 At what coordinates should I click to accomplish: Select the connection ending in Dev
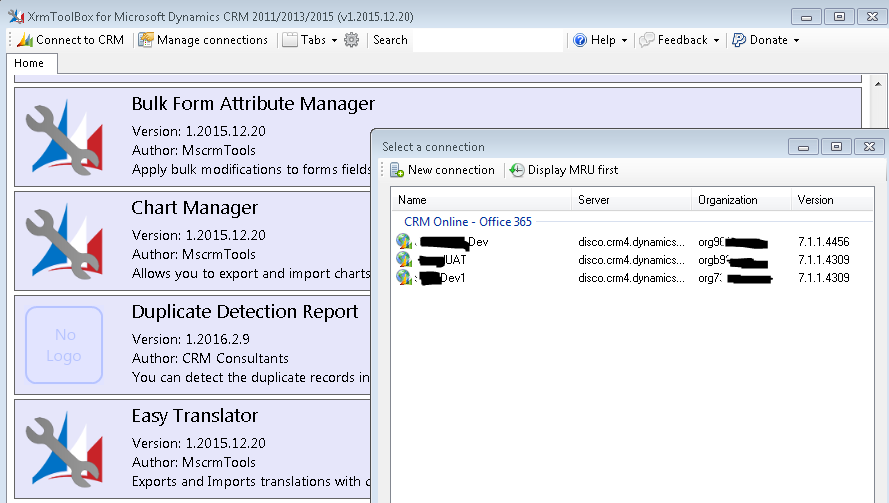pos(632,242)
